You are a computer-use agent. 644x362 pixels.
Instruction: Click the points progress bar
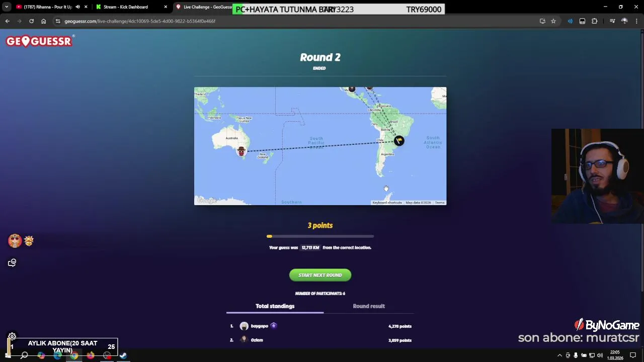[x=320, y=236]
